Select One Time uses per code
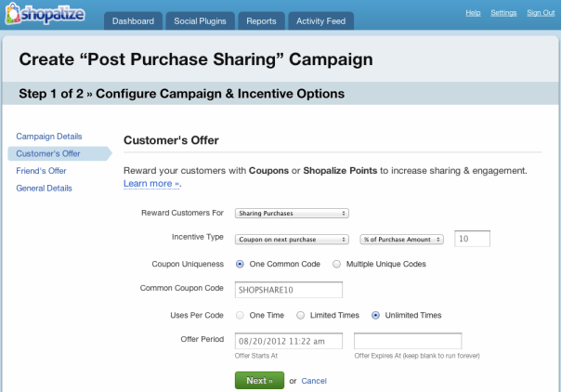The image size is (561, 392). pyautogui.click(x=240, y=315)
